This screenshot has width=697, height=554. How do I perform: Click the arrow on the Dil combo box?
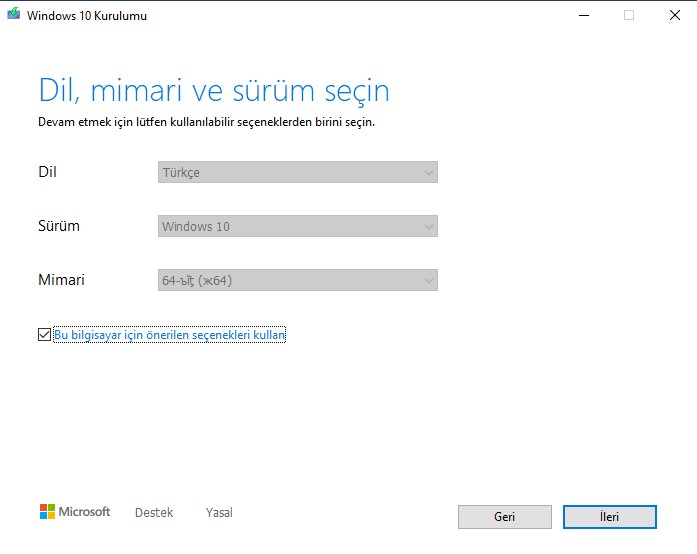coord(429,172)
